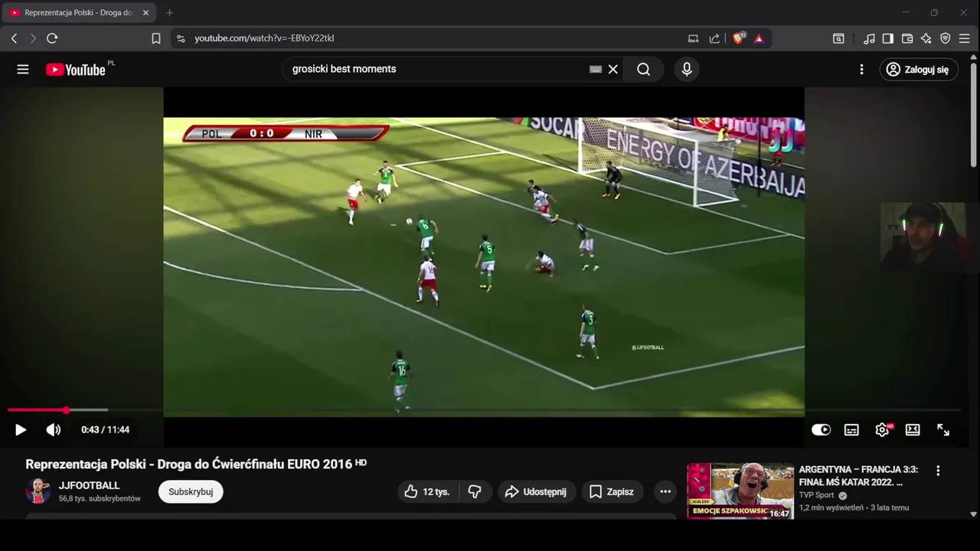Click the page scroll-down arrow
The height and width of the screenshot is (551, 980).
pos(974,514)
